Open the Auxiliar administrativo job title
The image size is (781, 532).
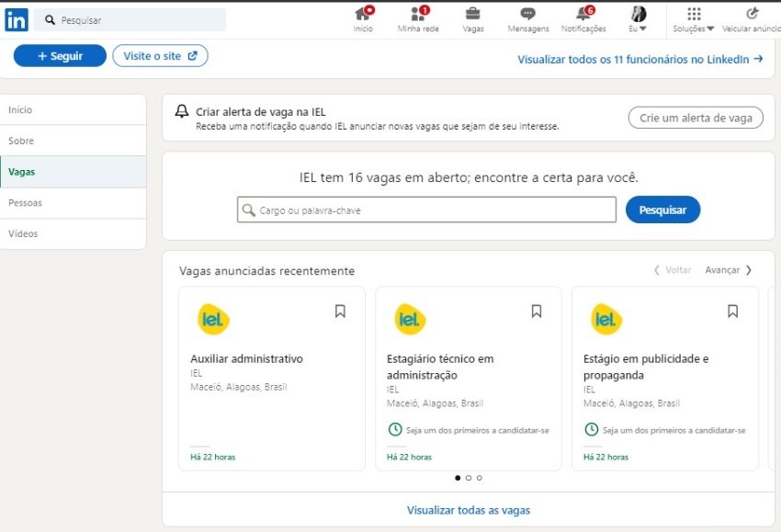coord(246,358)
